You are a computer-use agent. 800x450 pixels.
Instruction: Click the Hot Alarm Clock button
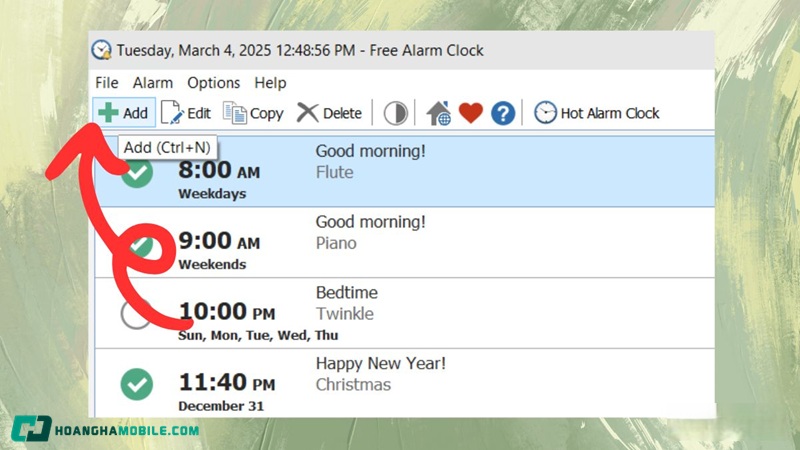click(596, 113)
